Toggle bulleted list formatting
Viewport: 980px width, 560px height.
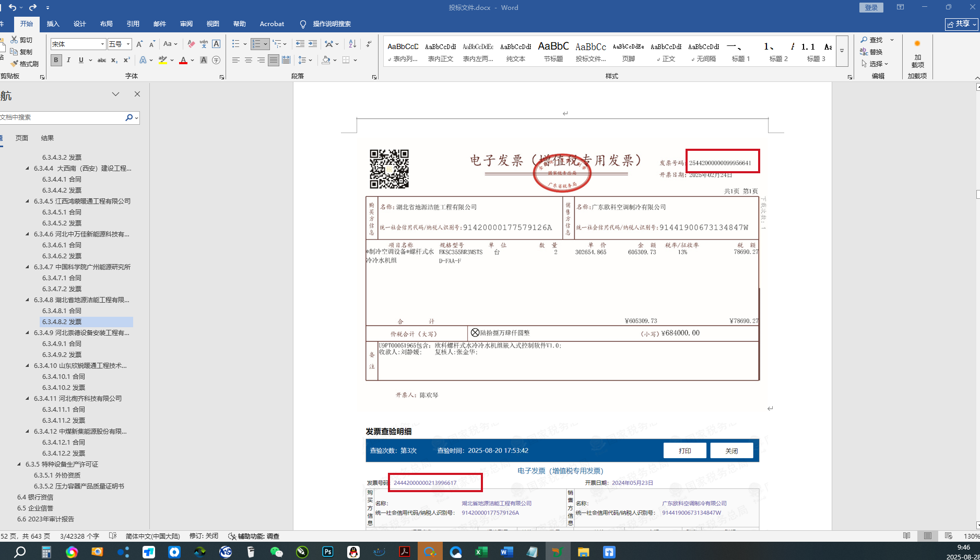point(236,44)
